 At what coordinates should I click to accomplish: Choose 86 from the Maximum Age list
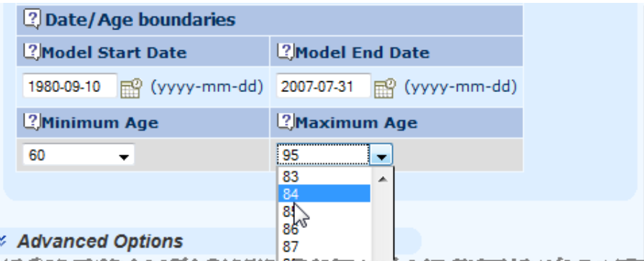[324, 229]
